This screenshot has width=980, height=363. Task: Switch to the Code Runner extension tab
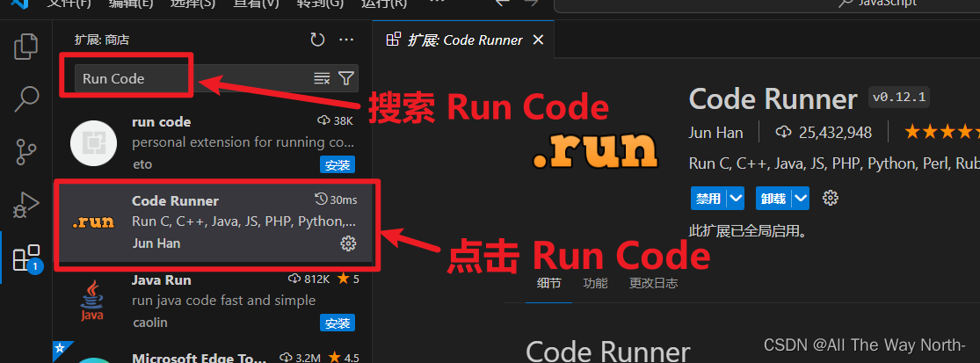[x=464, y=40]
